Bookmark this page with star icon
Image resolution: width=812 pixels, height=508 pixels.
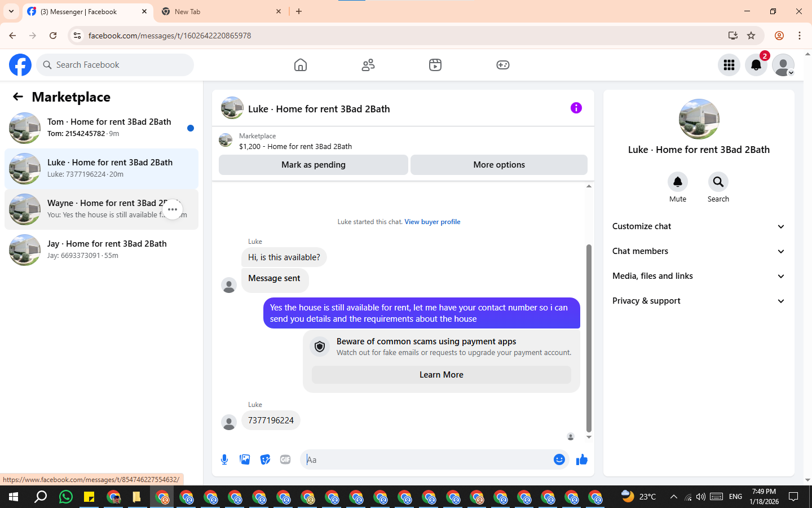(x=751, y=36)
